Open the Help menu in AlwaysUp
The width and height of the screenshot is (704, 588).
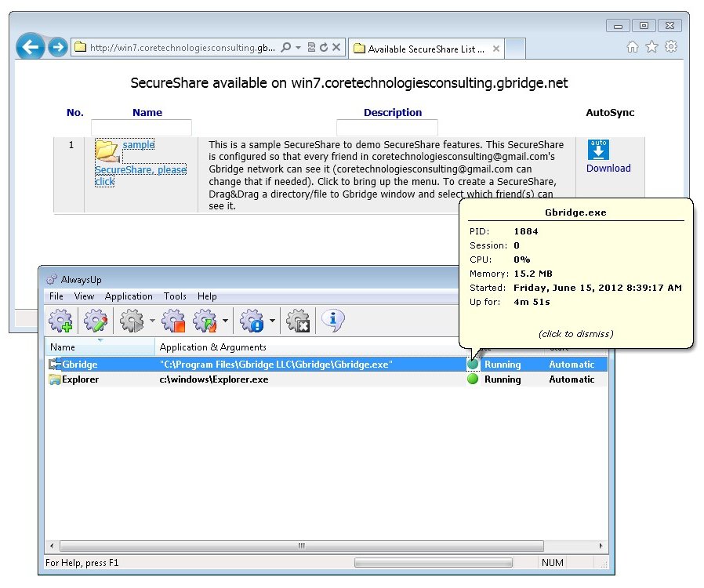click(x=207, y=296)
